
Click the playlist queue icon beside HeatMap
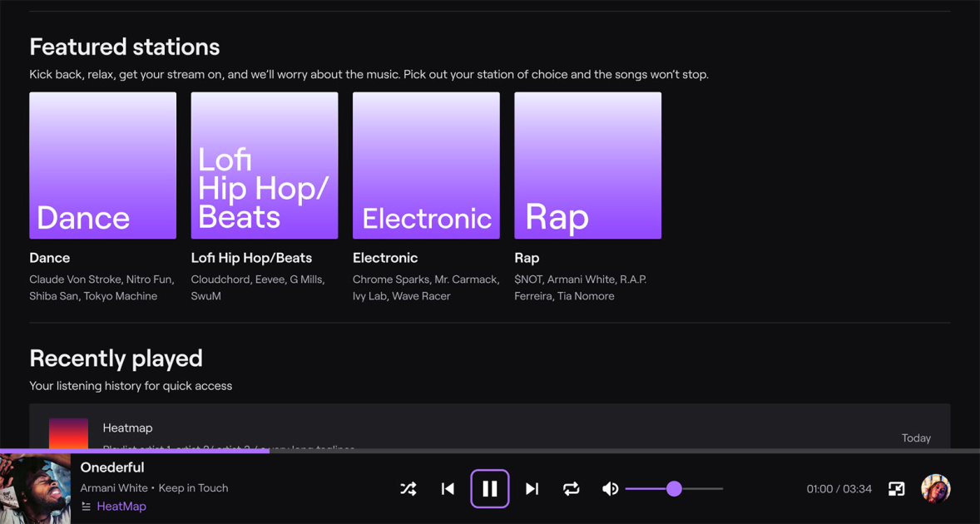tap(86, 507)
